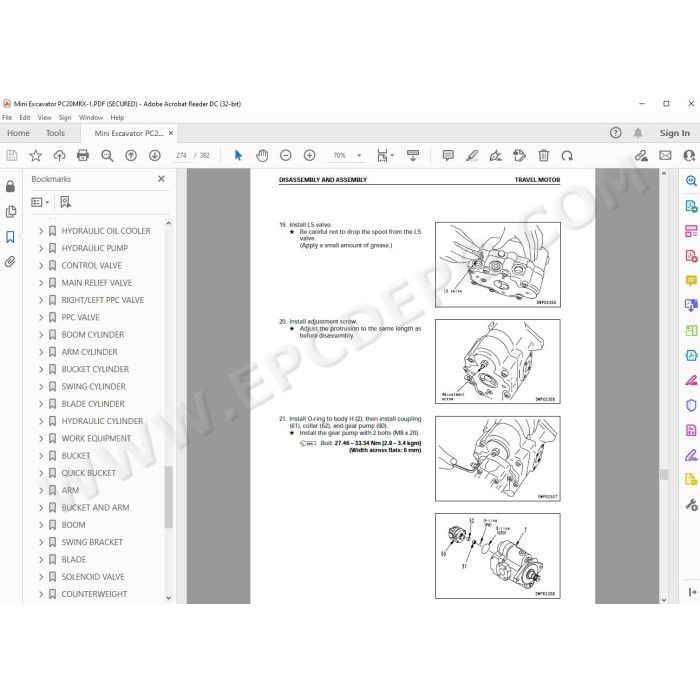Viewport: 700px width, 700px height.
Task: Open the File menu
Action: 7,117
